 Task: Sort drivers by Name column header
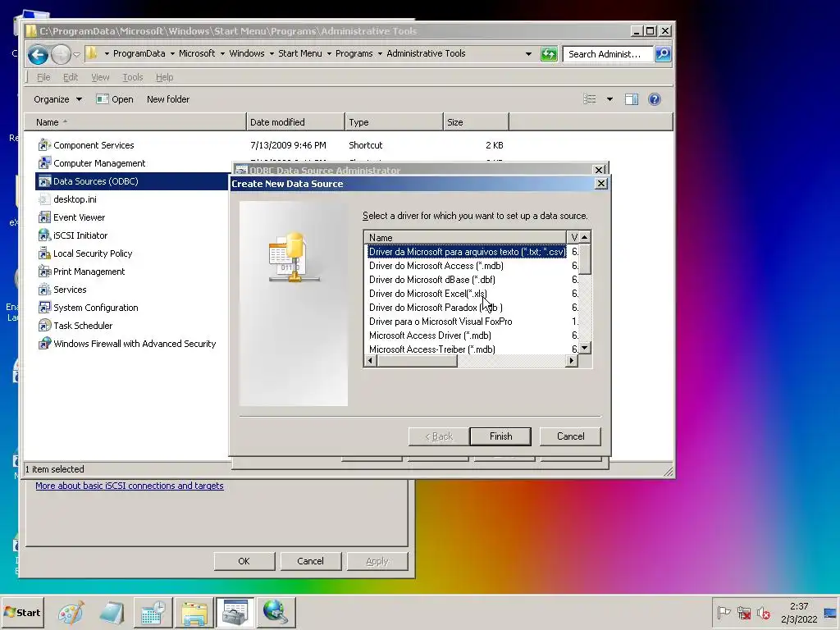pyautogui.click(x=465, y=237)
